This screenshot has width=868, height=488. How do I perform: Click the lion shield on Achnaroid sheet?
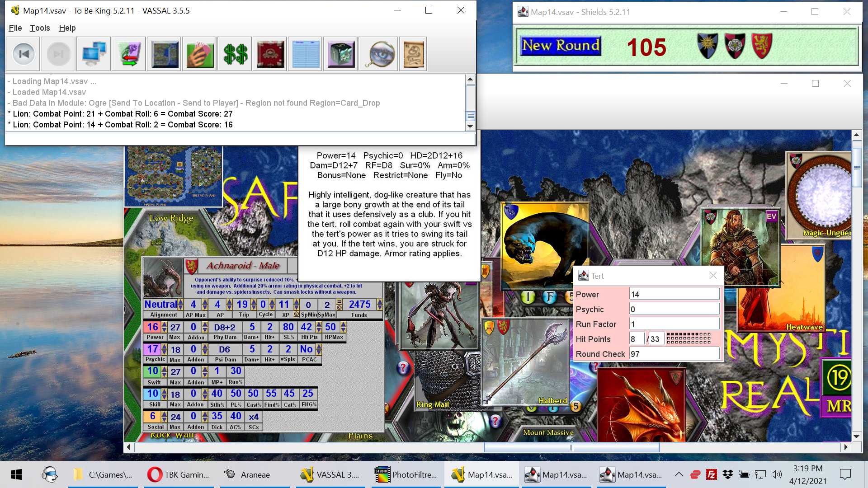(x=191, y=266)
